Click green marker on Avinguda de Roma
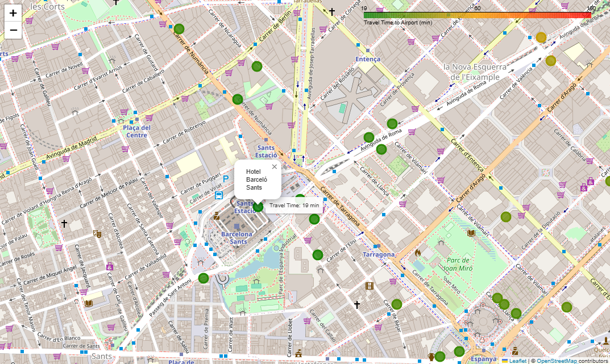The image size is (610, 364). tap(369, 137)
